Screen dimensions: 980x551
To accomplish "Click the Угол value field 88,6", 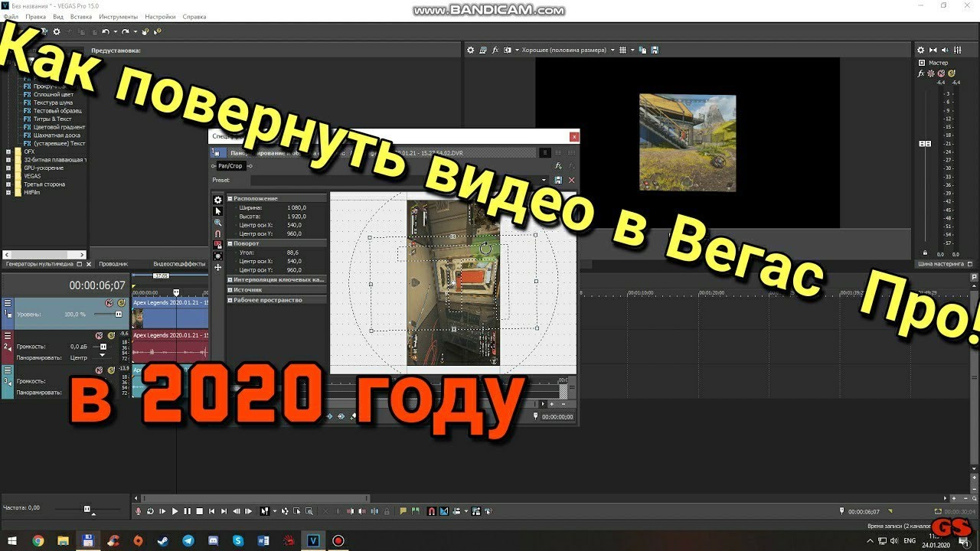I will 293,253.
